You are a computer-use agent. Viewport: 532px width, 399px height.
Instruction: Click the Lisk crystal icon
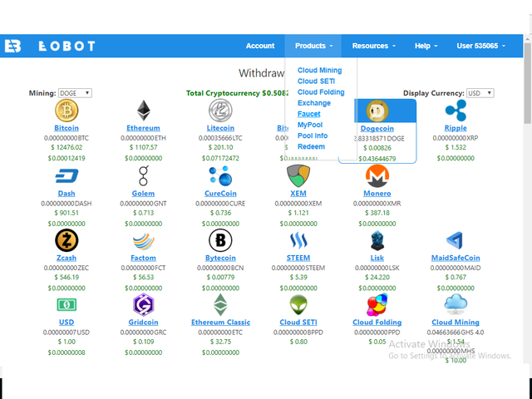377,240
